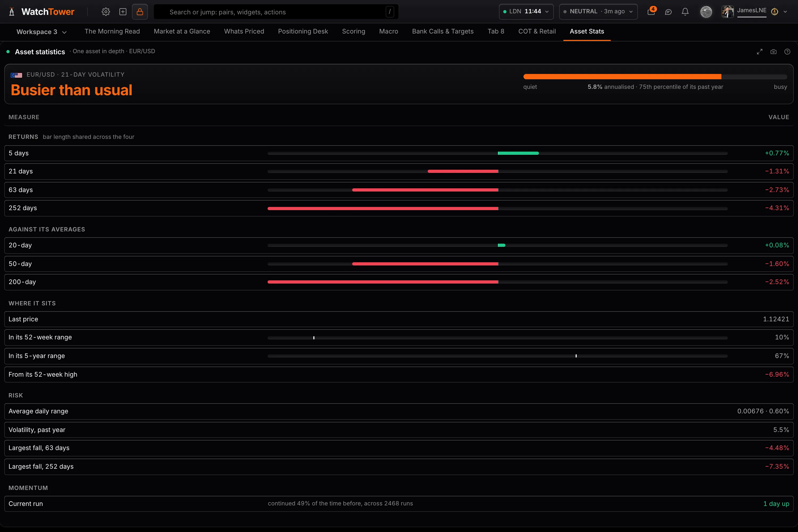Select the 252 days return row
798x532 pixels.
pos(399,208)
